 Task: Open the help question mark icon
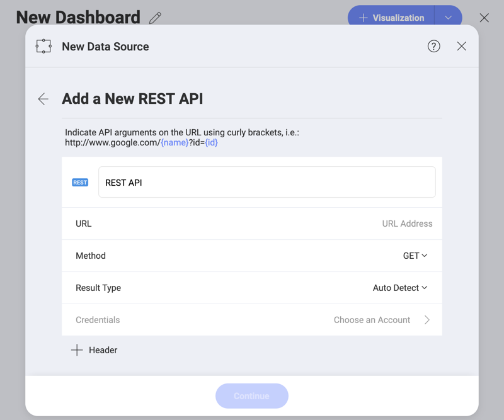click(433, 46)
